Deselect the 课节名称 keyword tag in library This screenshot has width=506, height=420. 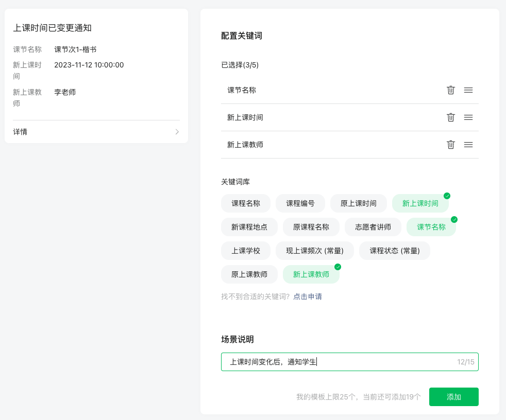(431, 227)
